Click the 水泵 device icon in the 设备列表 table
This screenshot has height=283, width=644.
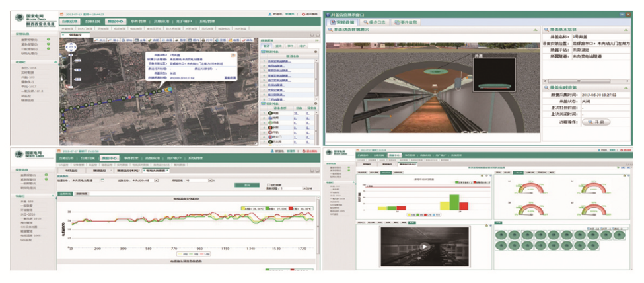(270, 128)
